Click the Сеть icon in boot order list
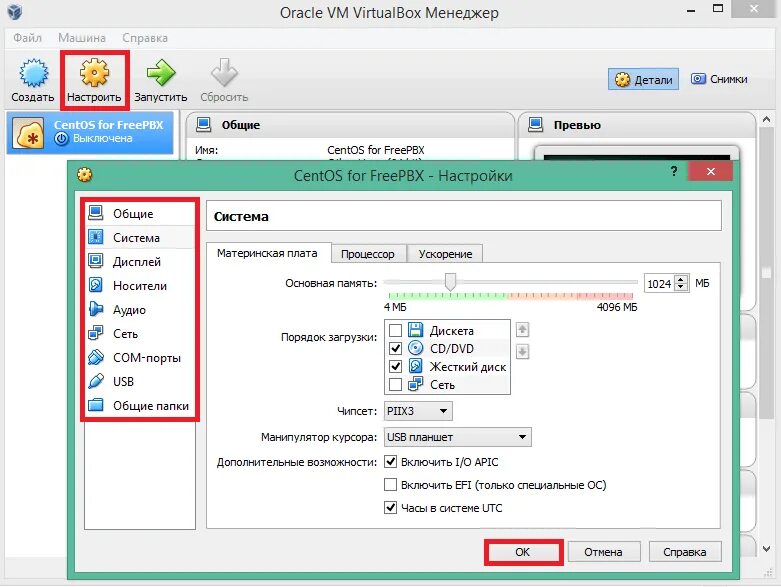The height and width of the screenshot is (587, 781). point(415,384)
